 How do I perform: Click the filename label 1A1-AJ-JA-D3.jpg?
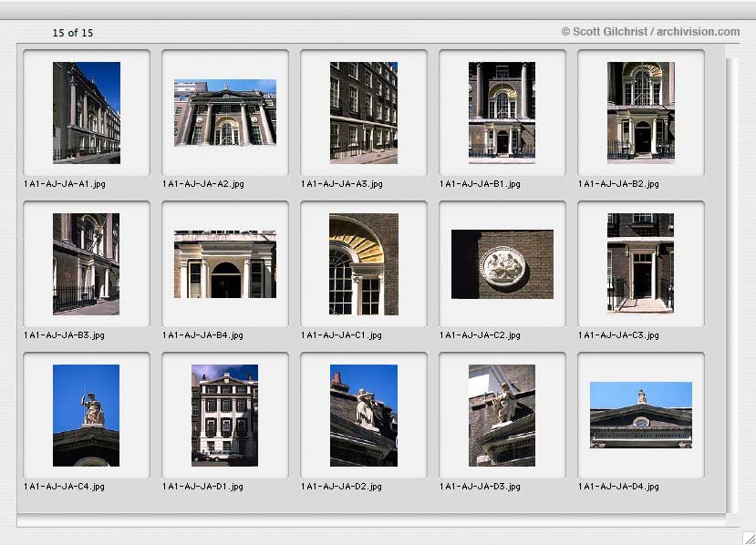481,486
